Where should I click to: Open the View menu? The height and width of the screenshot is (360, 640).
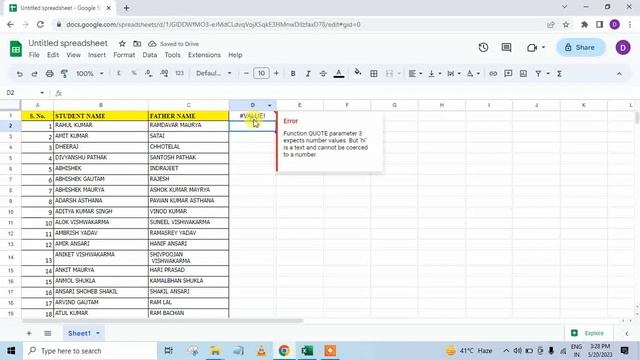click(73, 55)
